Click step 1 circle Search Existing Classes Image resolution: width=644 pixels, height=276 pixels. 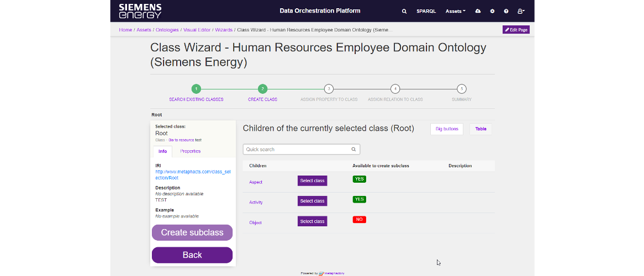196,89
